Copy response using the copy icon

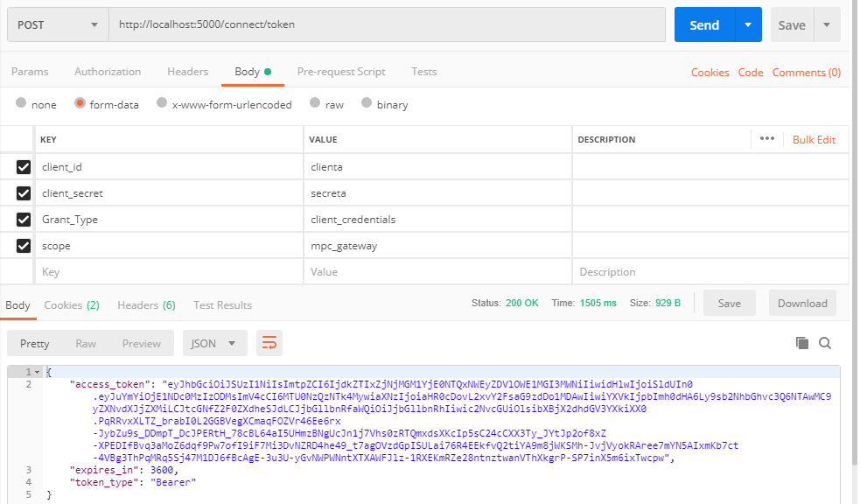(802, 343)
